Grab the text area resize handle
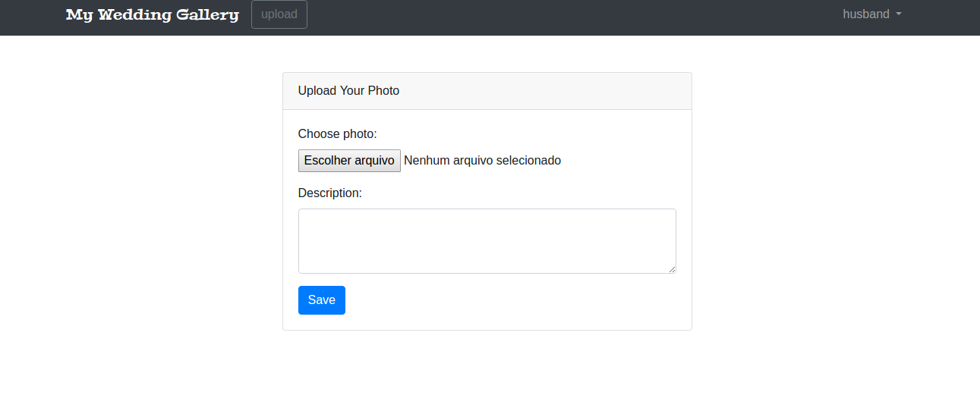The height and width of the screenshot is (414, 980). click(672, 269)
